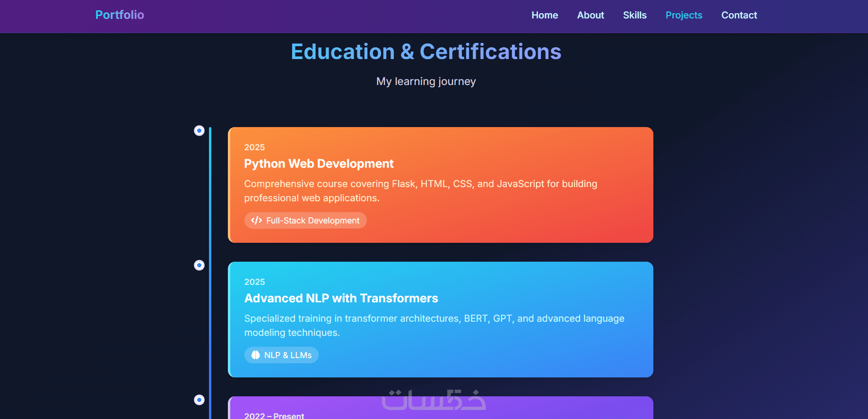Select the NLP & LLMs tag

281,355
